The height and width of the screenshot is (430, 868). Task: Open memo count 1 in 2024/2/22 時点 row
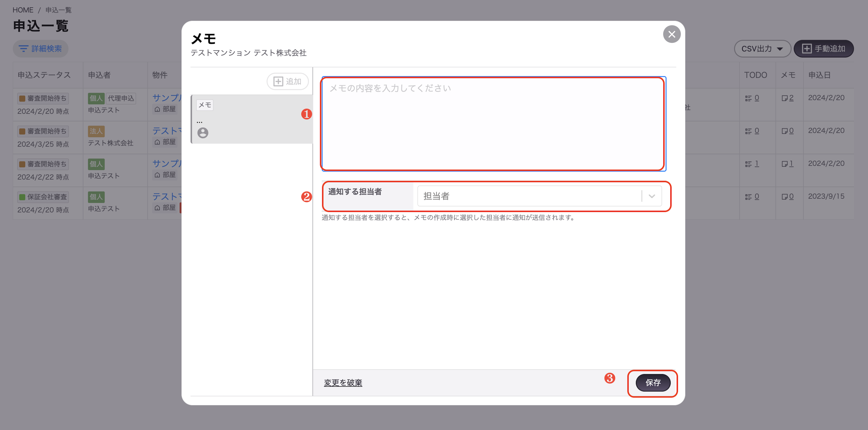[x=791, y=163]
